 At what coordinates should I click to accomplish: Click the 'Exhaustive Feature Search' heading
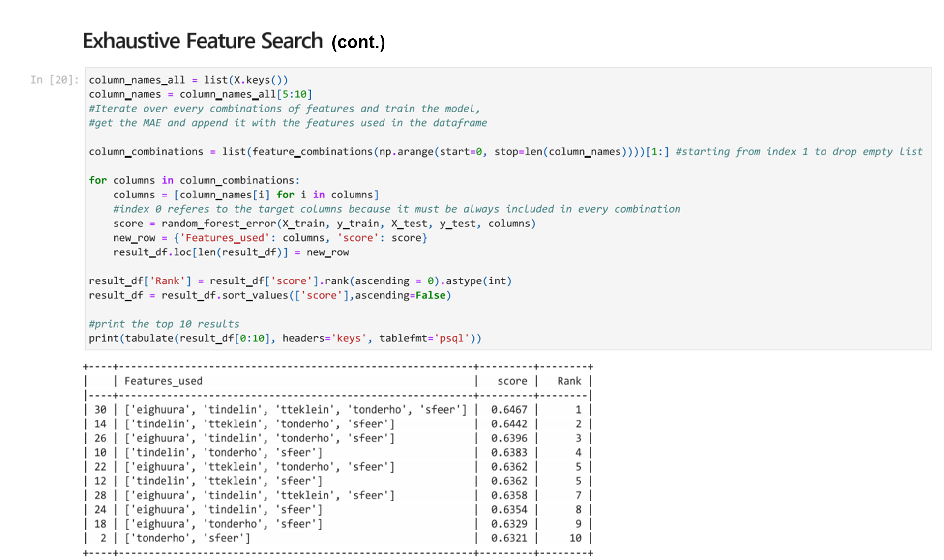pyautogui.click(x=203, y=41)
